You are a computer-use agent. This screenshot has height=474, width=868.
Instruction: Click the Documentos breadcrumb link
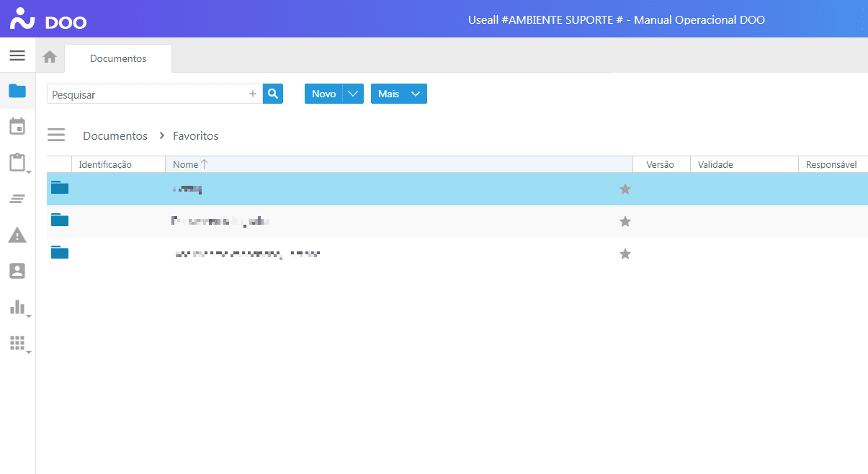click(x=115, y=135)
